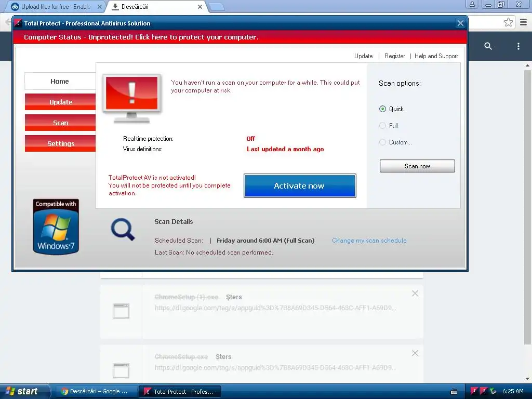
Task: Bookmark page with the star icon
Action: coord(508,22)
